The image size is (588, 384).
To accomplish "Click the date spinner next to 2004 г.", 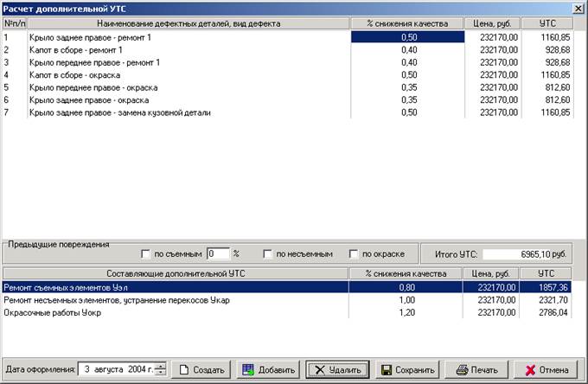I will coord(160,369).
